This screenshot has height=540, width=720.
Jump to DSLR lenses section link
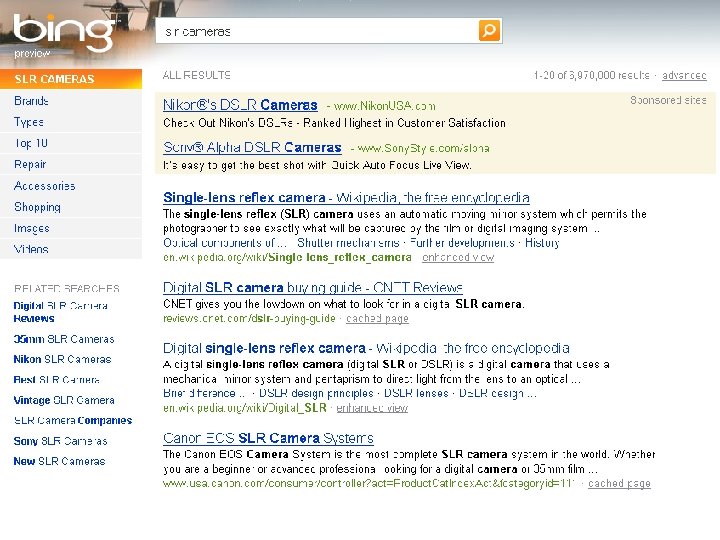click(x=416, y=393)
